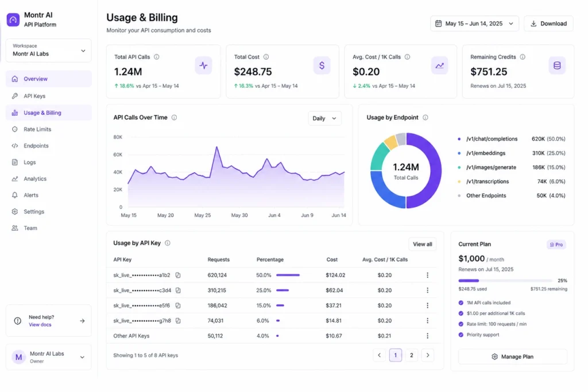Go to page 2 of API keys
Image resolution: width=588 pixels, height=392 pixels.
point(411,355)
